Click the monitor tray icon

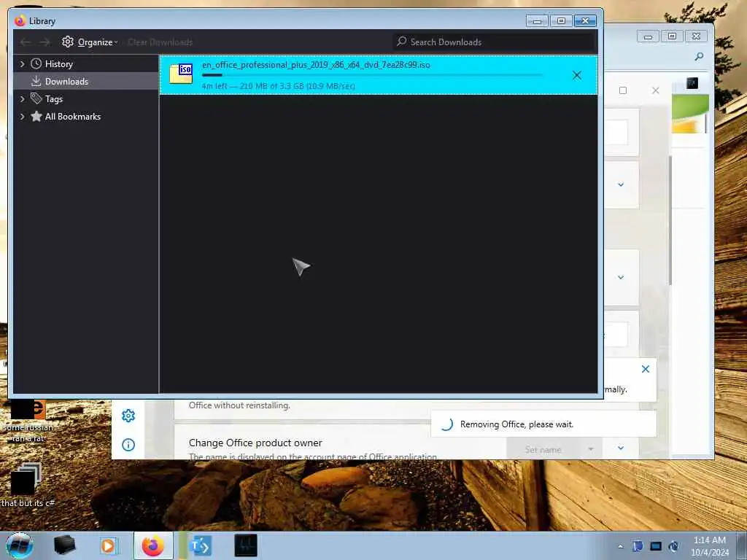pos(656,546)
